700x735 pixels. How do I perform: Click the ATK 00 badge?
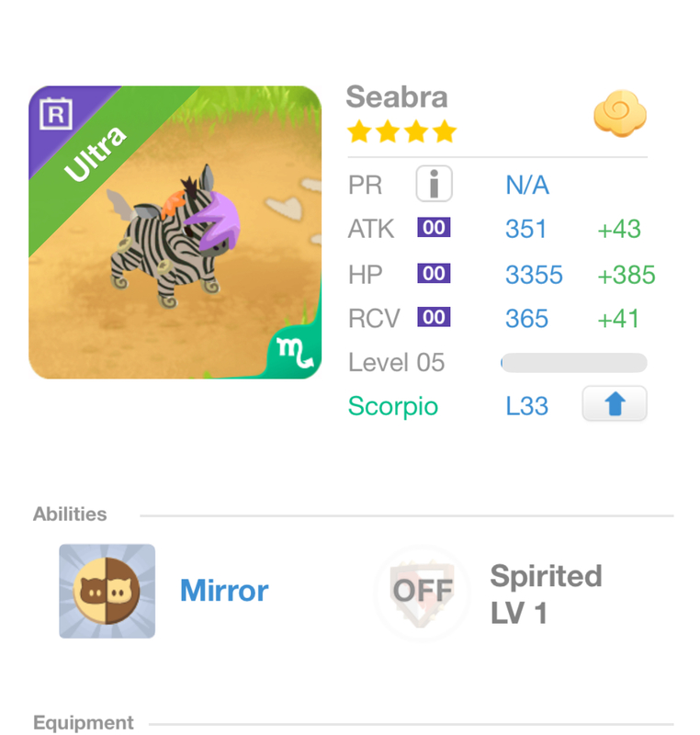[434, 228]
